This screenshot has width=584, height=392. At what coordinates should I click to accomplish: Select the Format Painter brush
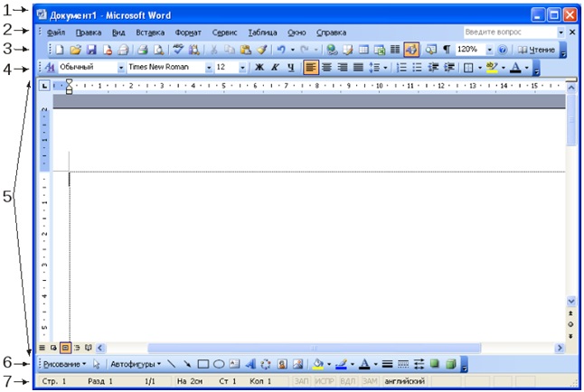(262, 50)
